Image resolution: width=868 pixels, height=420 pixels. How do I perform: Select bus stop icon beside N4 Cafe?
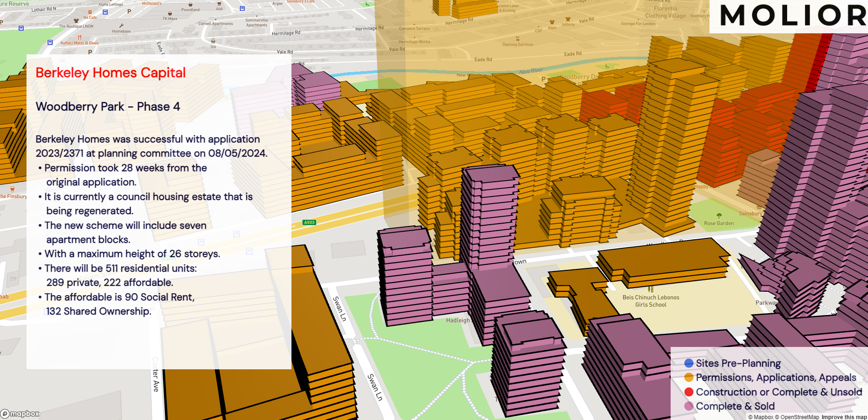(105, 12)
